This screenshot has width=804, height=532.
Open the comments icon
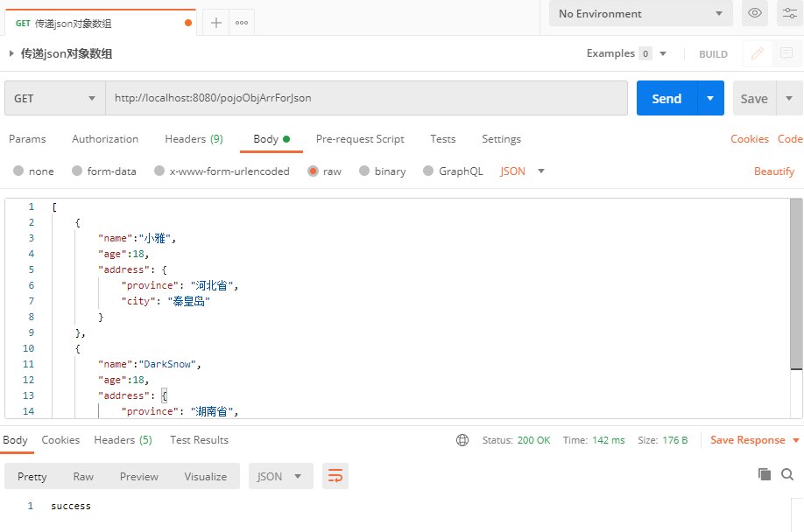(786, 53)
